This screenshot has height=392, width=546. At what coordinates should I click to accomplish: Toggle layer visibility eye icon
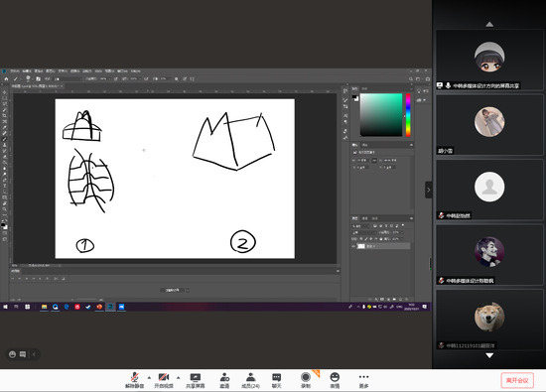353,246
